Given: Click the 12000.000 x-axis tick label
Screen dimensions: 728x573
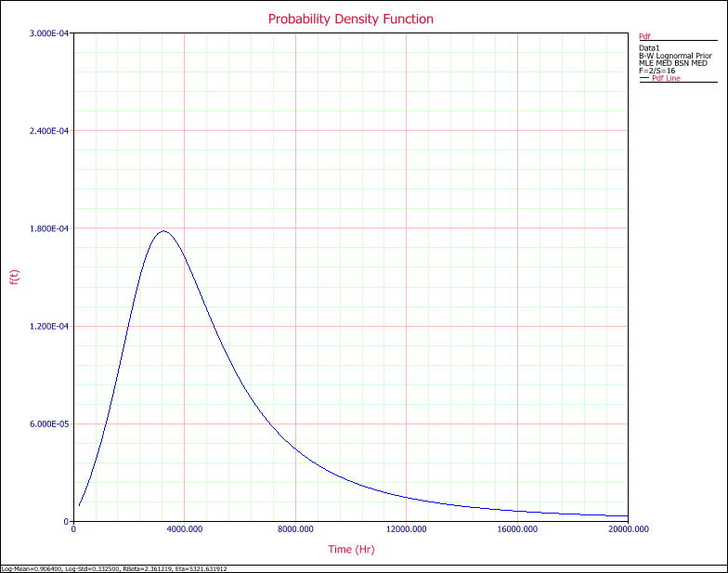Looking at the screenshot, I should coord(406,530).
